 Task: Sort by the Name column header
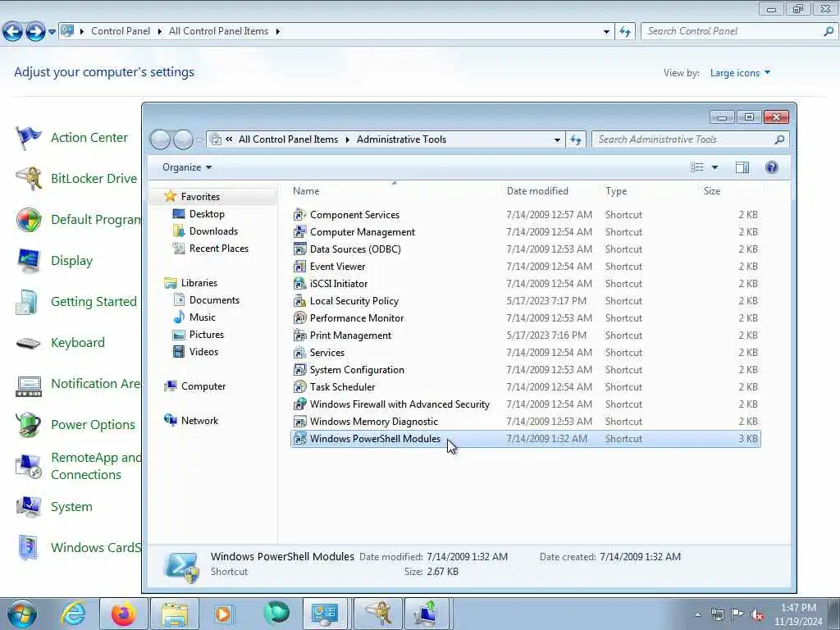pyautogui.click(x=306, y=191)
